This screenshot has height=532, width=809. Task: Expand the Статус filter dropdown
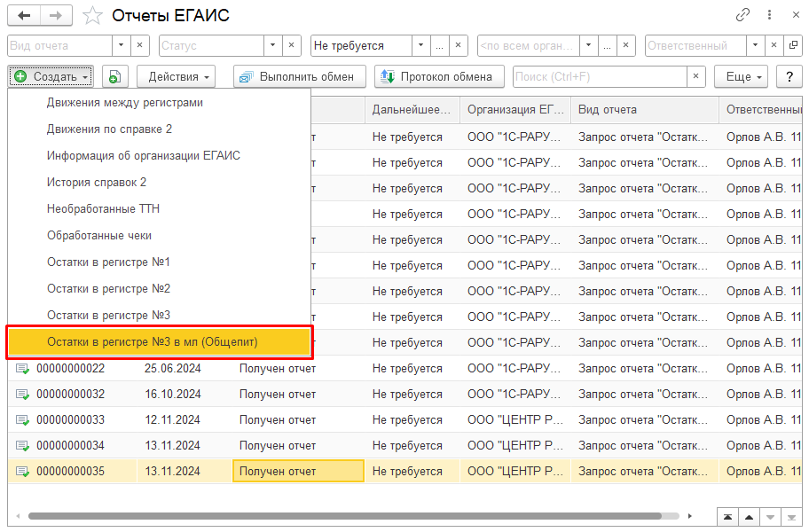pos(273,45)
